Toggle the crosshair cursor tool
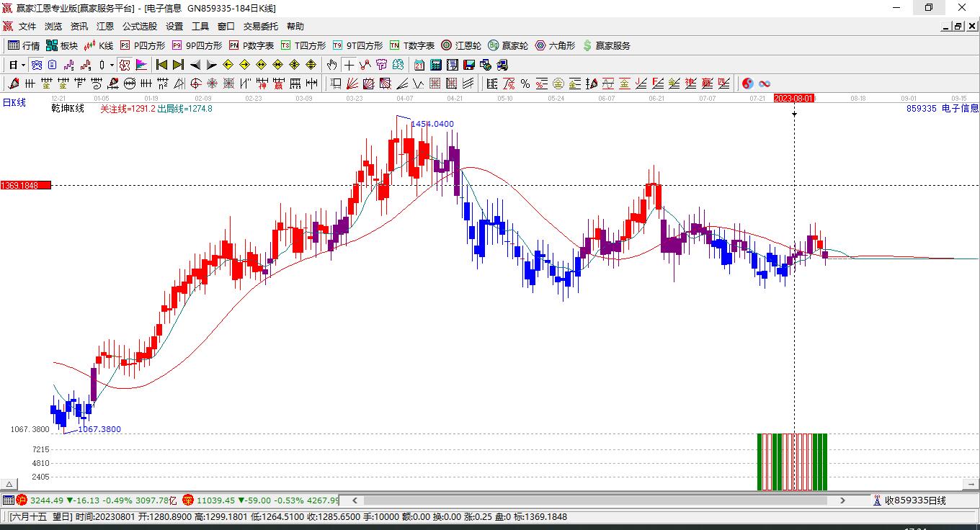The image size is (980, 530). [x=349, y=65]
